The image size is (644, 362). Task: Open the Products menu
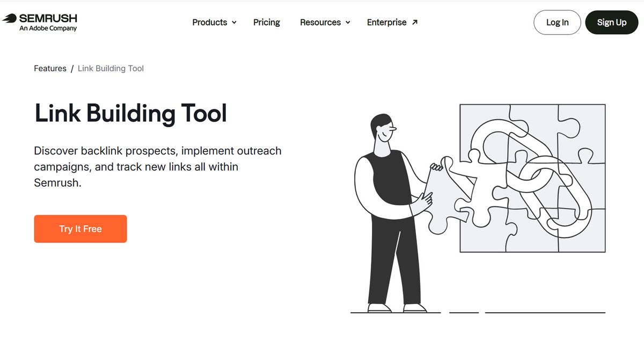click(214, 23)
